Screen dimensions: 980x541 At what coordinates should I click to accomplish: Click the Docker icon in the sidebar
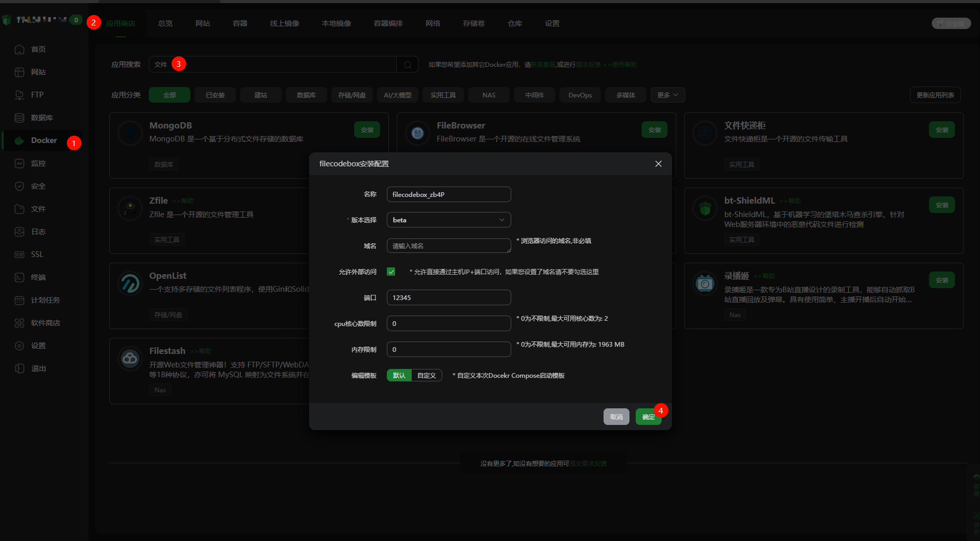point(19,140)
